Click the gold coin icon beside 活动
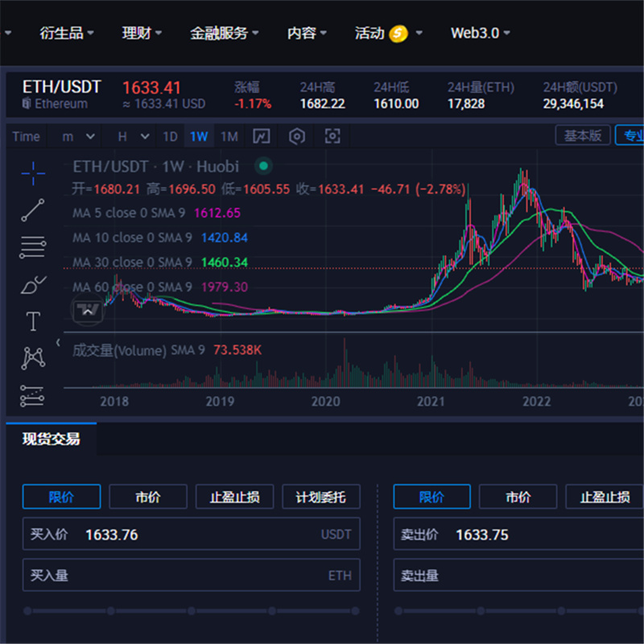 (398, 34)
